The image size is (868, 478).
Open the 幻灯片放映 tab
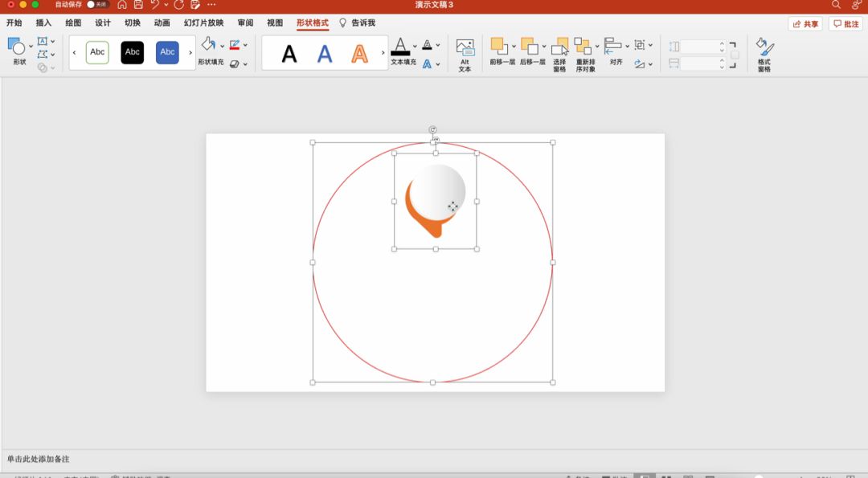click(x=203, y=22)
